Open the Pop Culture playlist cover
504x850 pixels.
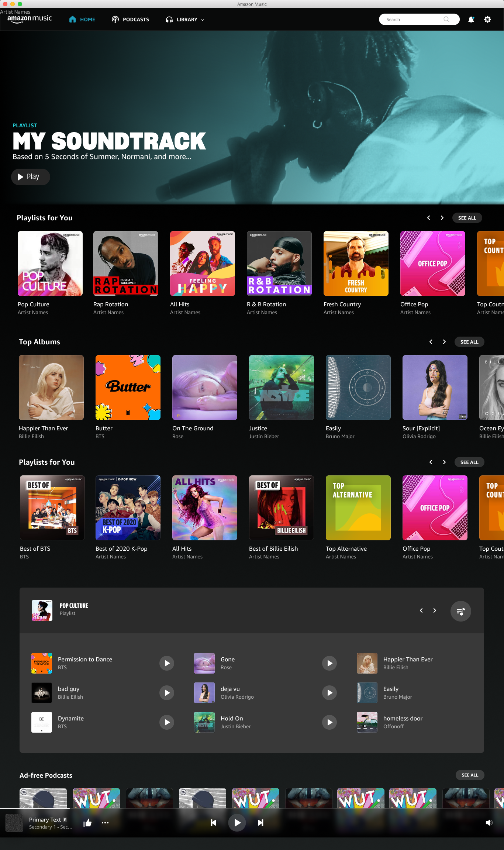click(50, 264)
